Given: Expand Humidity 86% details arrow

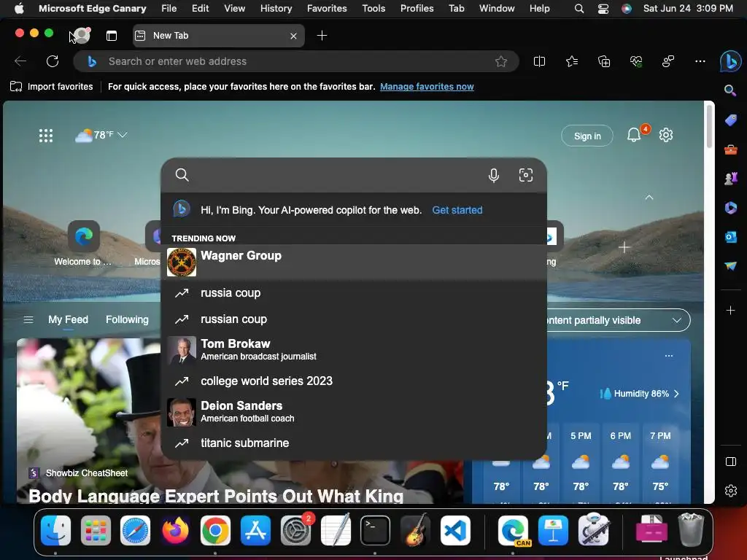Looking at the screenshot, I should [676, 394].
